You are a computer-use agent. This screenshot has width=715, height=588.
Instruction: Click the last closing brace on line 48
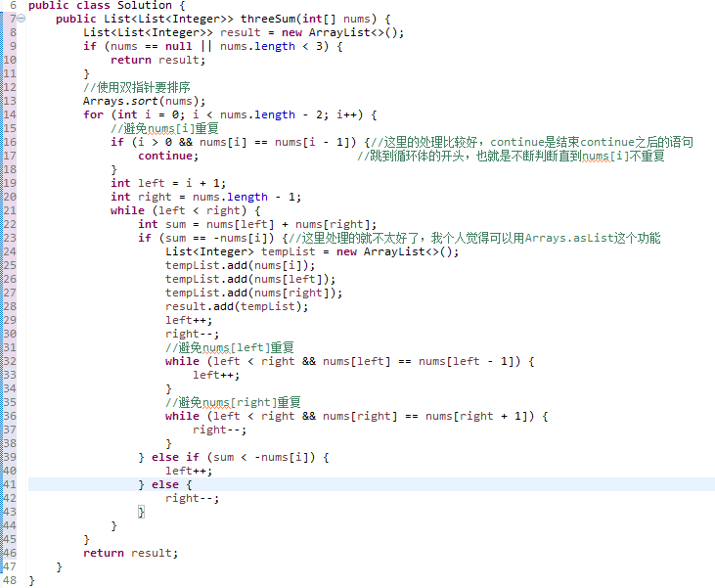(x=31, y=580)
